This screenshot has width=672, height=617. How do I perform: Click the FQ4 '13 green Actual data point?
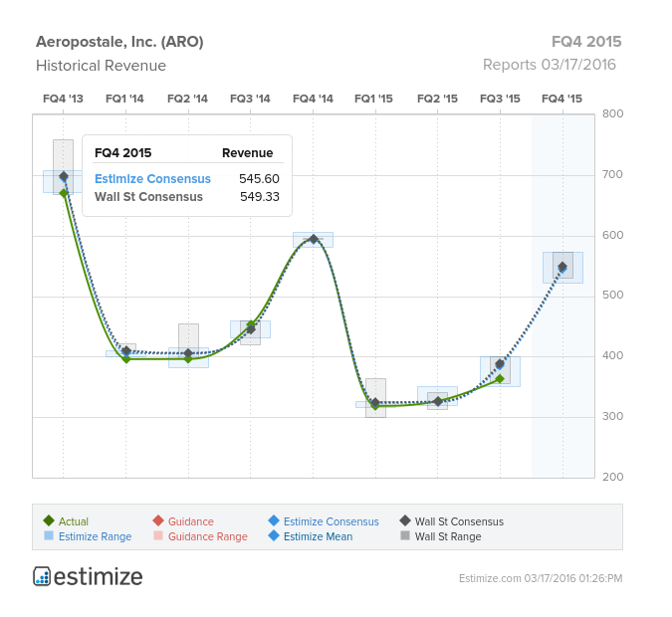[64, 193]
